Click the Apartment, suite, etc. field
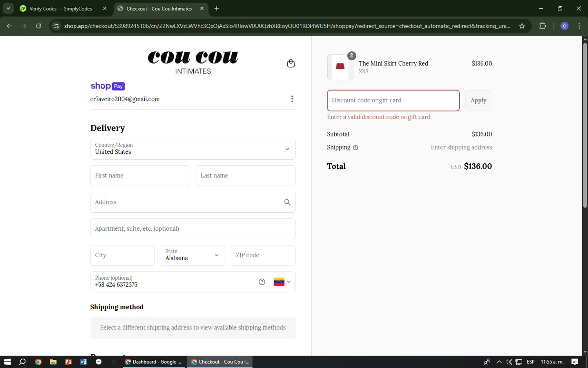This screenshot has width=588, height=368. [x=193, y=229]
